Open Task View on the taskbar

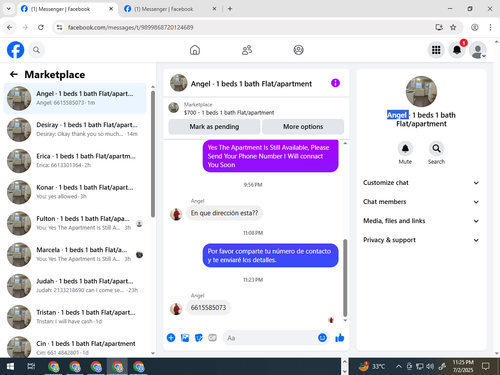[31, 367]
